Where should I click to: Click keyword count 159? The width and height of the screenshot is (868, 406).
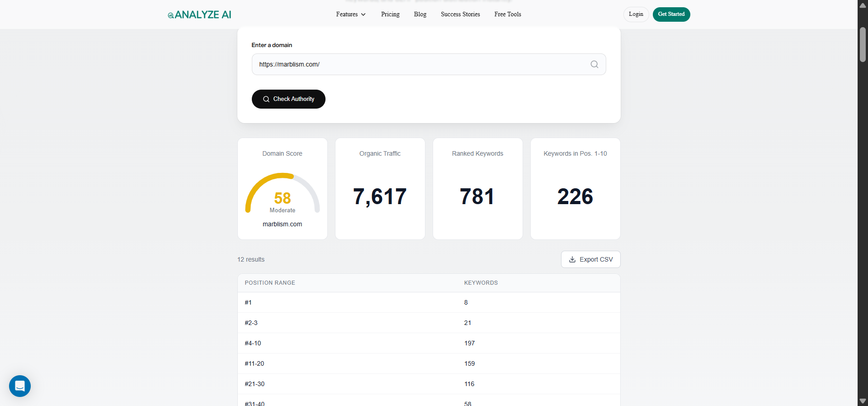(x=469, y=363)
